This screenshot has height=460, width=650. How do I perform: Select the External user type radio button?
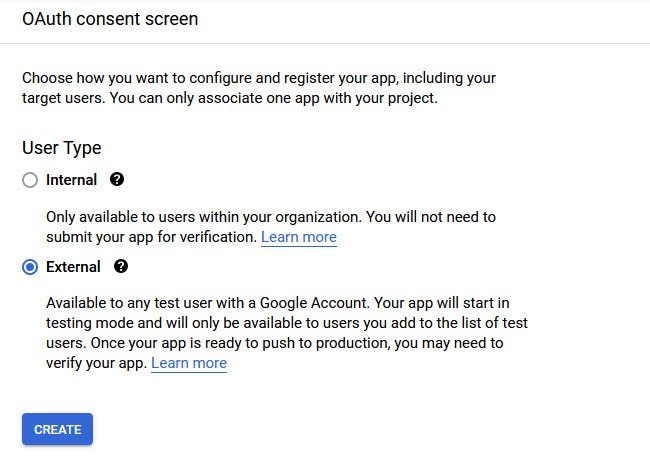pos(30,267)
